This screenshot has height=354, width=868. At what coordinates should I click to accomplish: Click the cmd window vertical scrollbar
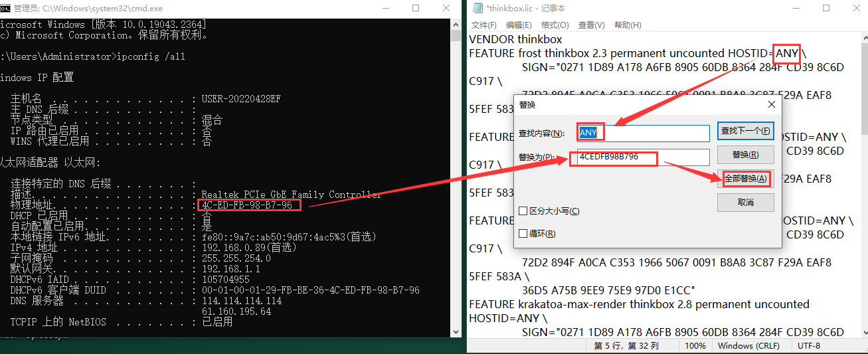tap(456, 177)
